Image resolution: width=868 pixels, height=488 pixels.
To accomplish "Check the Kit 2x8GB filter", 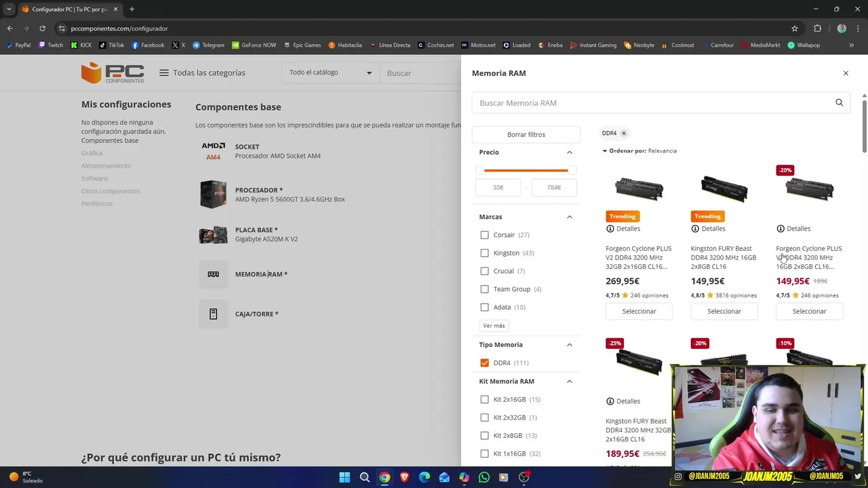I will coord(484,436).
